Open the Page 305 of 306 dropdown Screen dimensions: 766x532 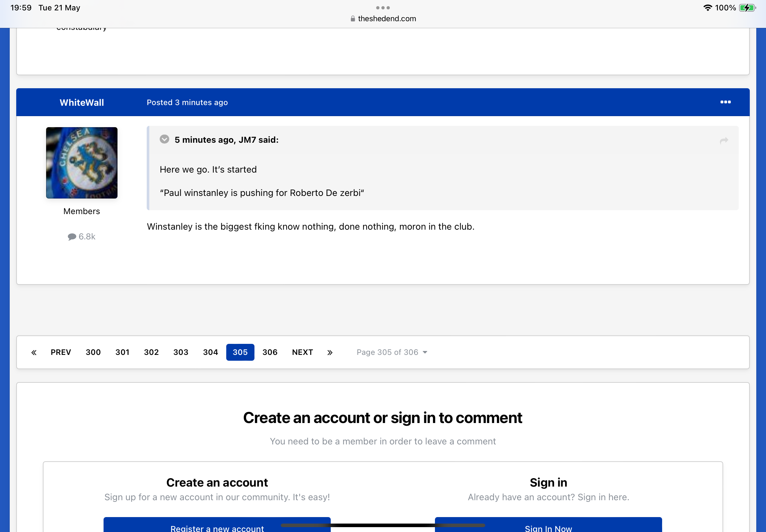pos(392,352)
